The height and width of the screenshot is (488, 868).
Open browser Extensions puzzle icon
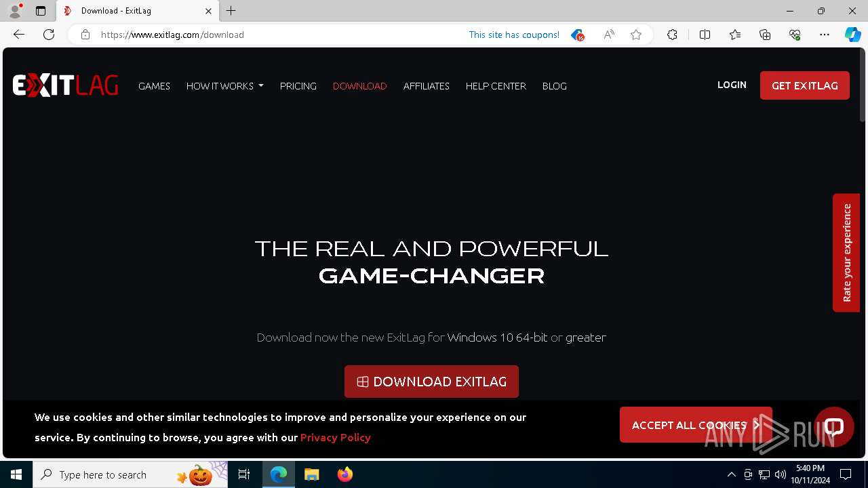tap(672, 35)
